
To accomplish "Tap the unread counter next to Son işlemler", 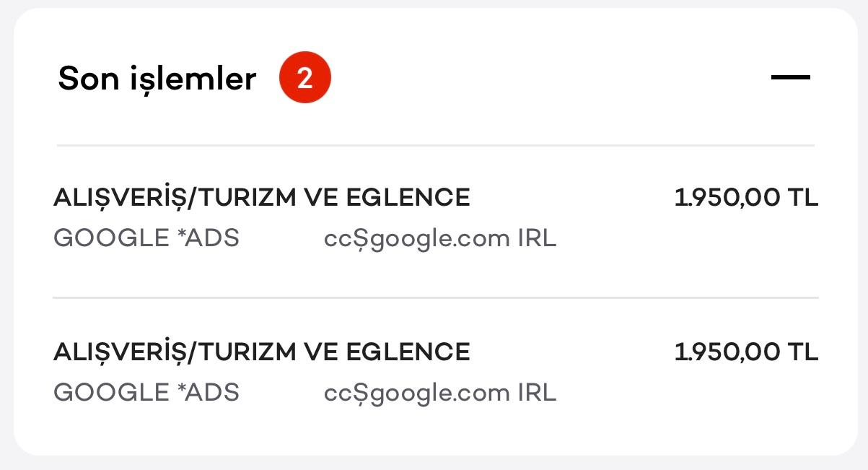I will (304, 77).
